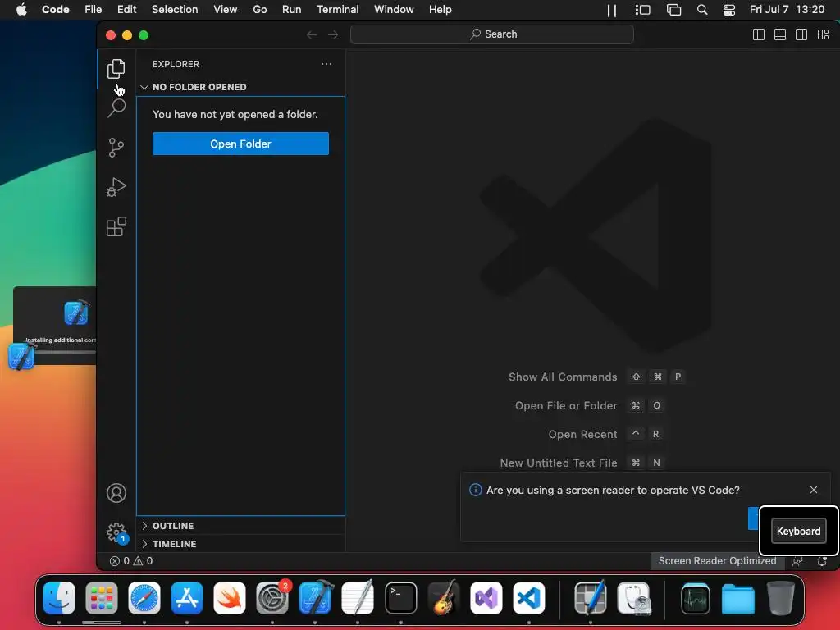Open Activity Monitor from the Dock

point(696,598)
